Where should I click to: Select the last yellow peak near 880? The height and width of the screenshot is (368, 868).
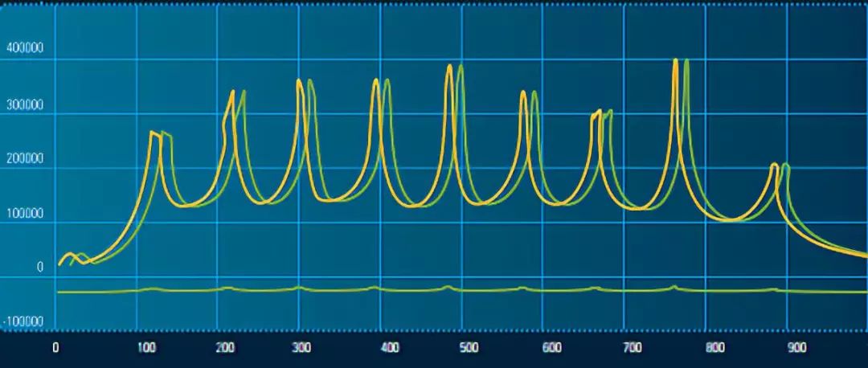[x=774, y=165]
